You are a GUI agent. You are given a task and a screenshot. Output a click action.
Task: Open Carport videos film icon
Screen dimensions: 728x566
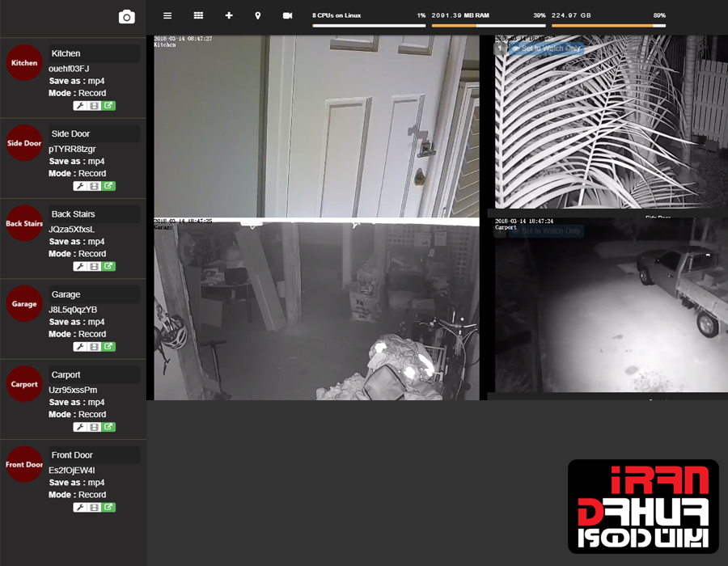pos(95,427)
